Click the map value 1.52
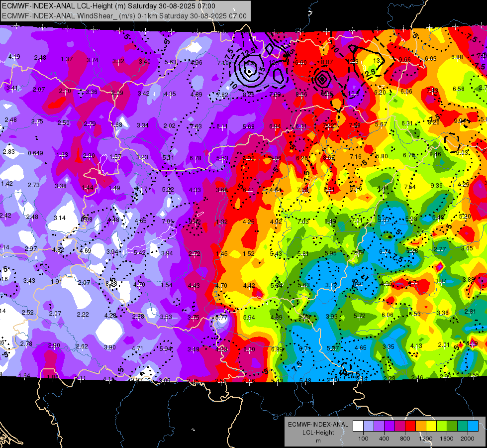This screenshot has width=487, height=448. point(249,254)
